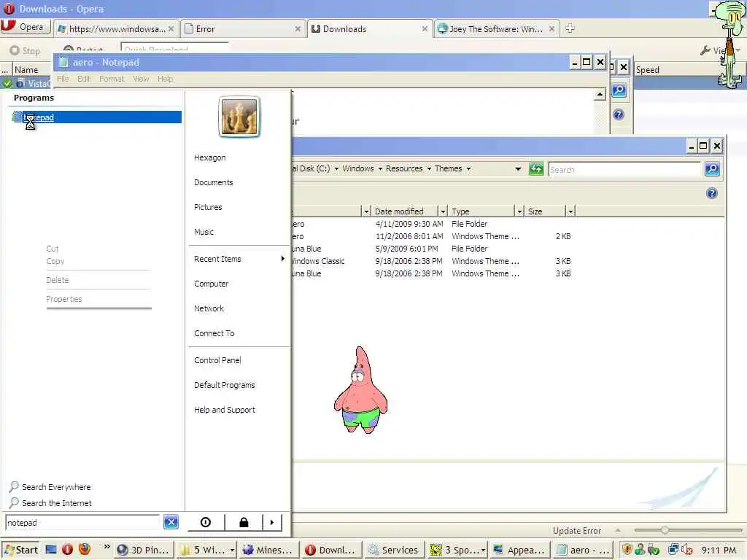747x560 pixels.
Task: Open Computer from the Start menu
Action: (212, 284)
